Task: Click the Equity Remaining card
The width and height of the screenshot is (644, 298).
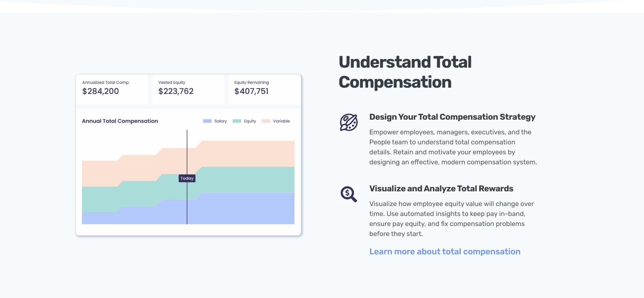Action: (265, 89)
